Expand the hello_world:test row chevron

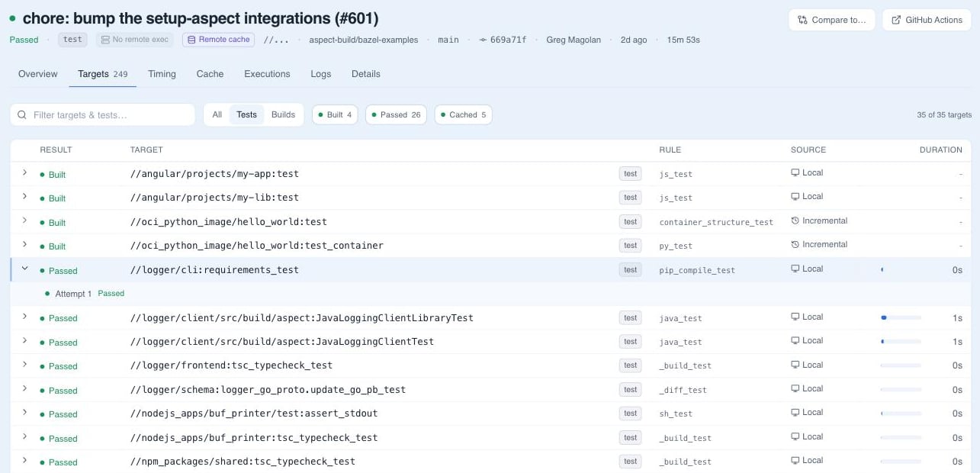pyautogui.click(x=24, y=221)
